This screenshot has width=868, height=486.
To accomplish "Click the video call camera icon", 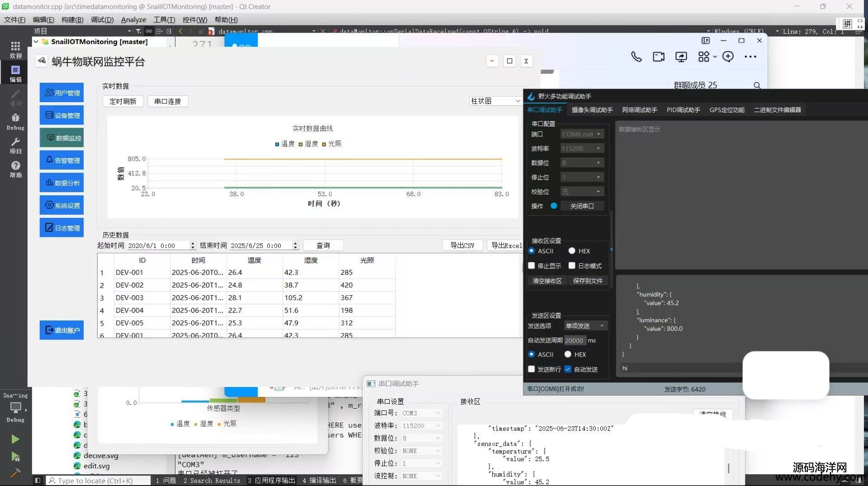I will 659,57.
